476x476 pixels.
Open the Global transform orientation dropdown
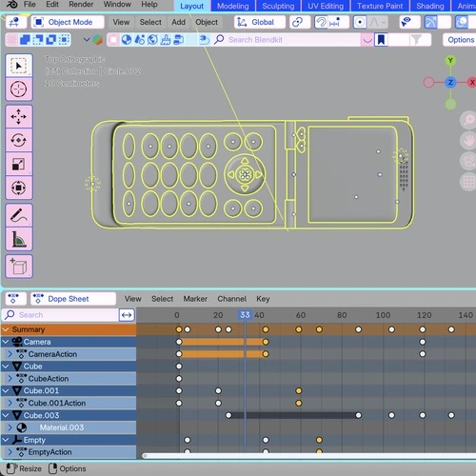click(x=260, y=22)
